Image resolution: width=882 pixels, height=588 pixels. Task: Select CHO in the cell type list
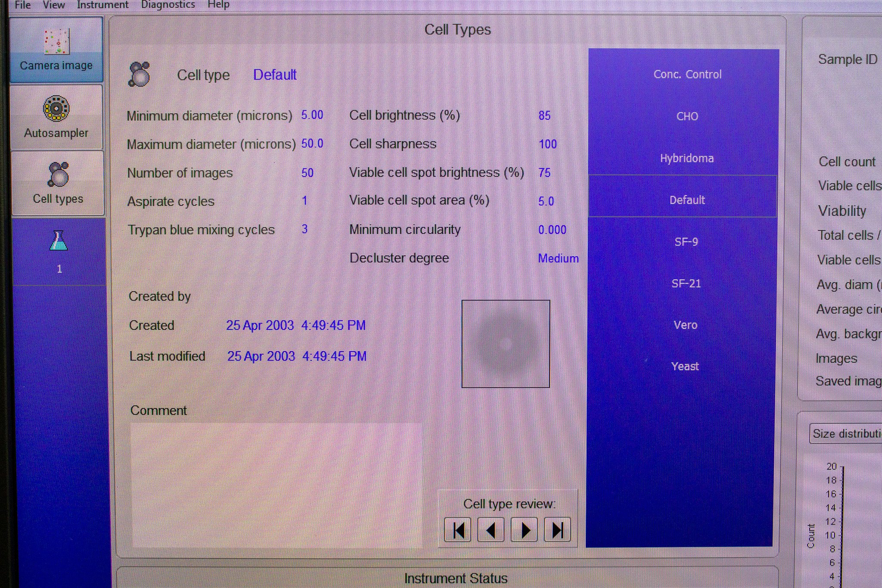(687, 116)
